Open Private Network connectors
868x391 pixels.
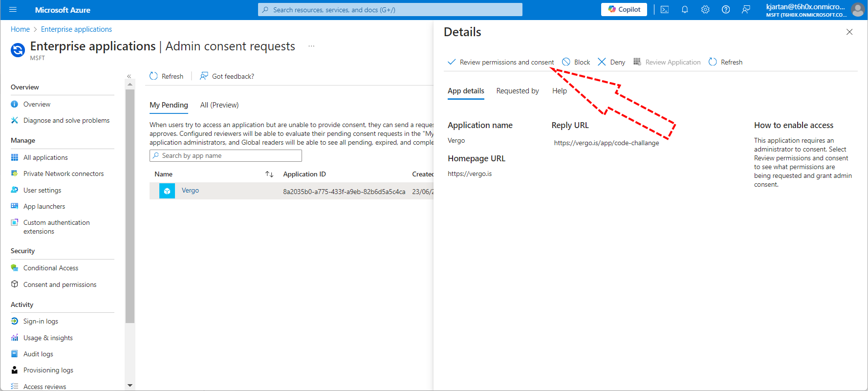(x=64, y=174)
